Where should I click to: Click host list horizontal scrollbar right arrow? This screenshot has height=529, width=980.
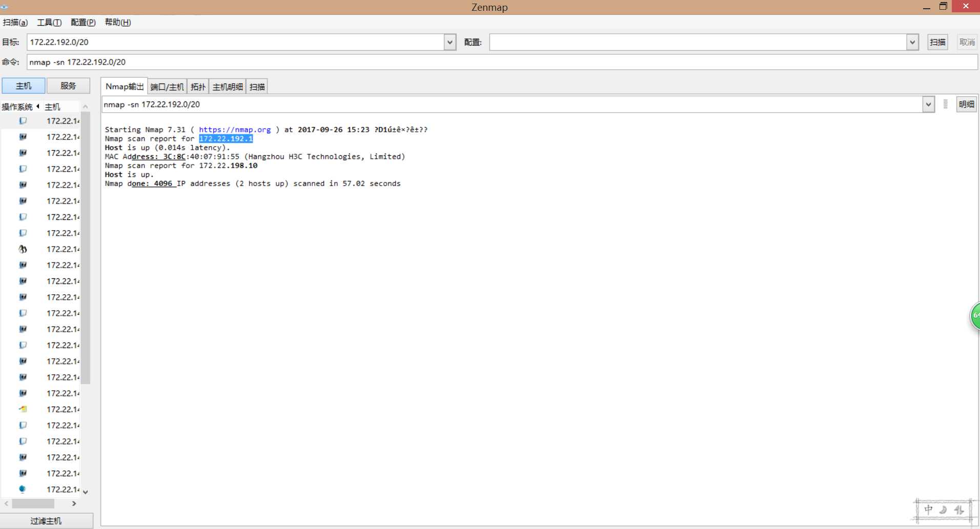[74, 504]
